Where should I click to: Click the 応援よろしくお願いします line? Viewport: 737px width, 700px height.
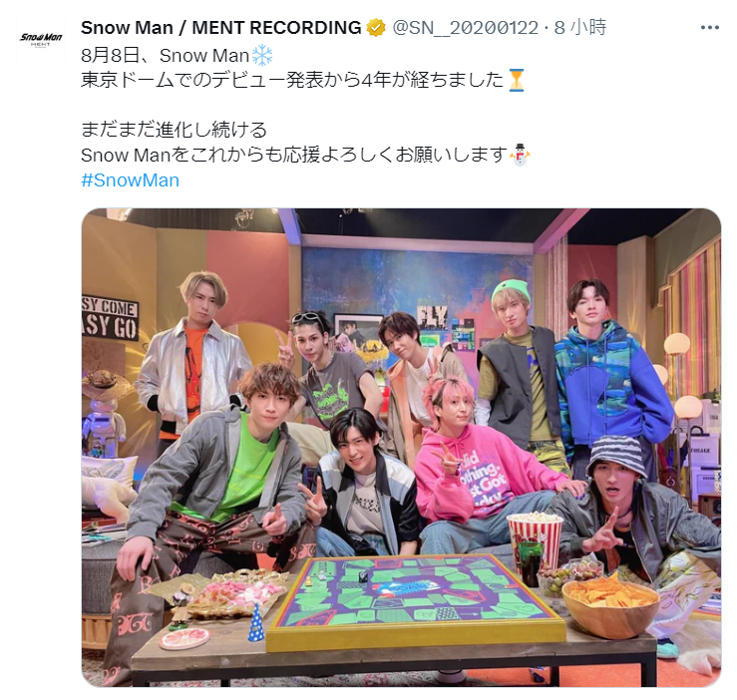tap(305, 155)
